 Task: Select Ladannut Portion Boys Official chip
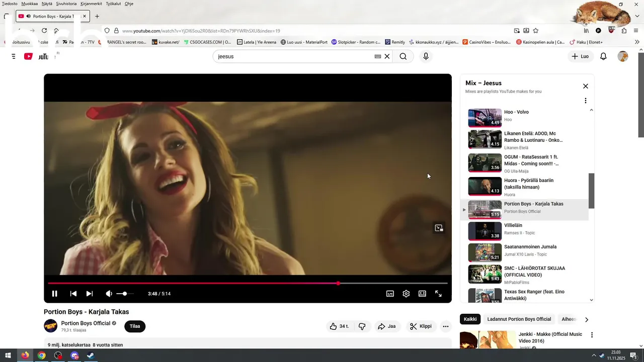(519, 319)
